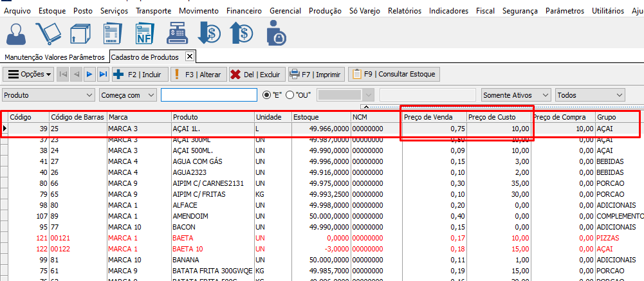
Task: Click the Del Excluir button
Action: [256, 75]
